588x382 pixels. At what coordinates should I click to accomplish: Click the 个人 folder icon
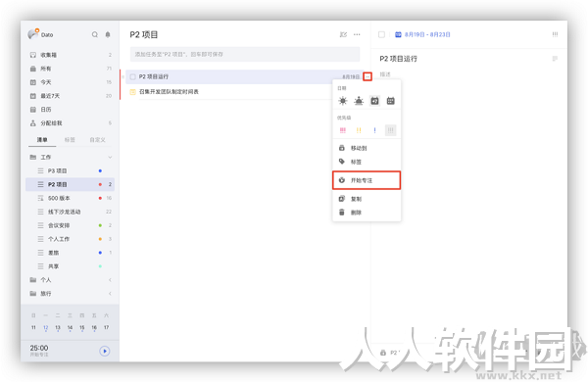click(x=33, y=280)
